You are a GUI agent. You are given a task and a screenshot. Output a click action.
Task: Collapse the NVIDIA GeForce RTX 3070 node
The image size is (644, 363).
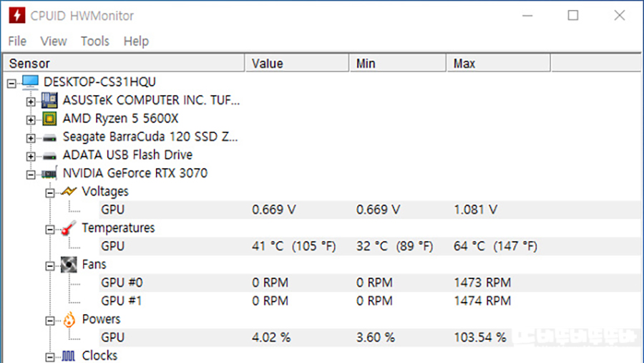tap(31, 175)
